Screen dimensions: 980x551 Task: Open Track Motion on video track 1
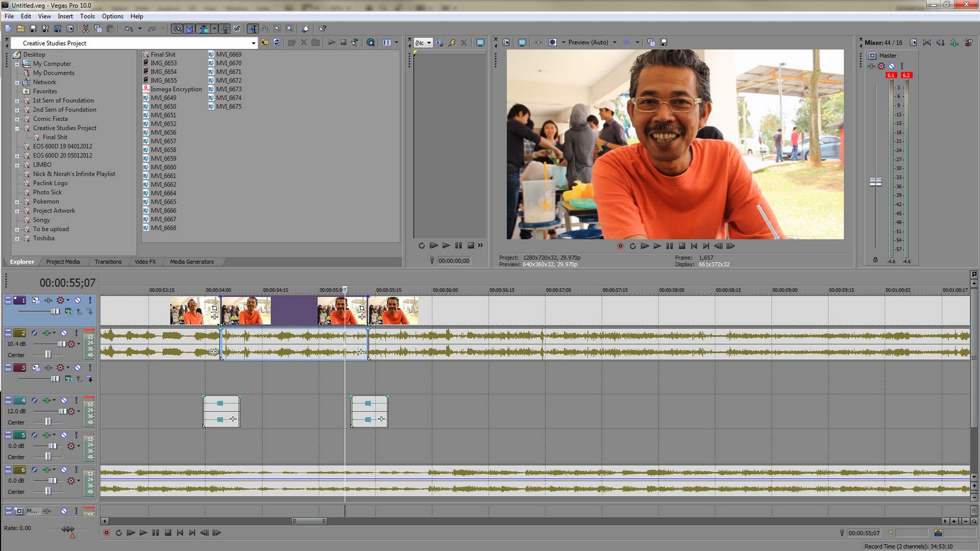pyautogui.click(x=36, y=300)
